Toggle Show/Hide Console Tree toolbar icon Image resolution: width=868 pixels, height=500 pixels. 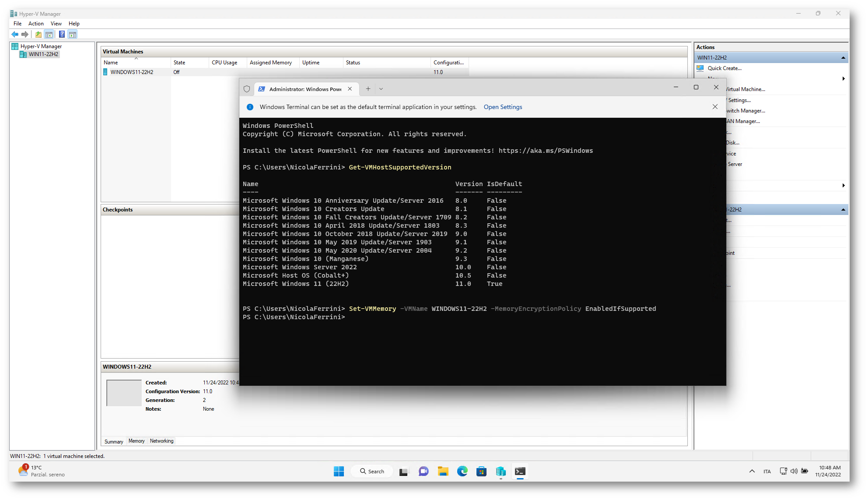[x=49, y=34]
